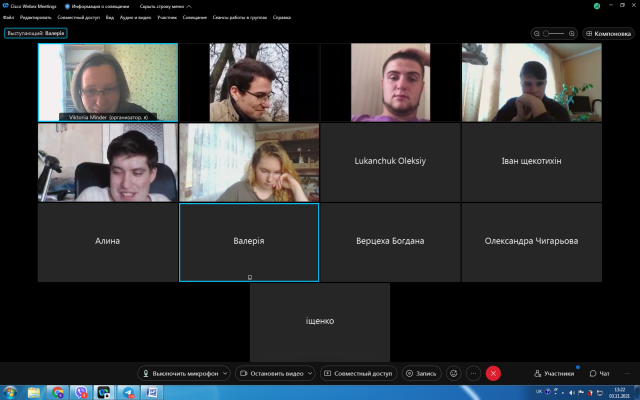
Task: Select the Алина participant tile
Action: 108,242
